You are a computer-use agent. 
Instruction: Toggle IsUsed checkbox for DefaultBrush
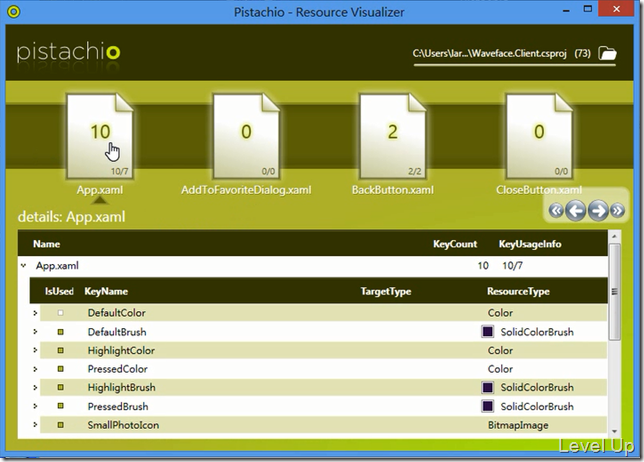(60, 332)
